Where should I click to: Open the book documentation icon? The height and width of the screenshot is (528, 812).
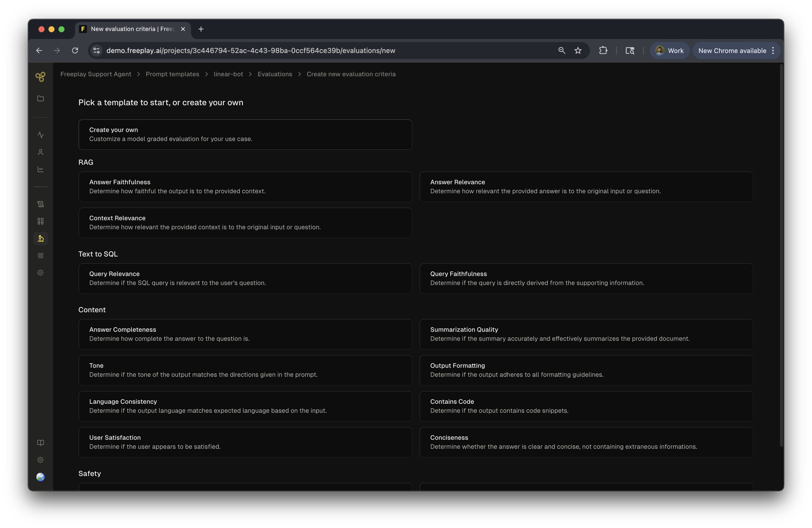40,443
